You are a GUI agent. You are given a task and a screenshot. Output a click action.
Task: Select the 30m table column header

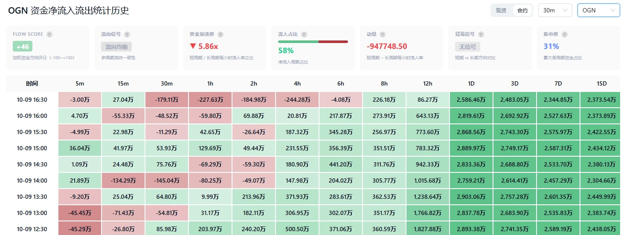(x=167, y=83)
